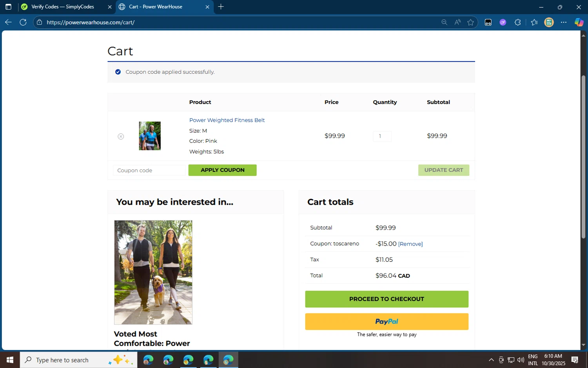Remove Power Weighted Fitness Belt from cart
This screenshot has width=588, height=368.
(x=121, y=136)
